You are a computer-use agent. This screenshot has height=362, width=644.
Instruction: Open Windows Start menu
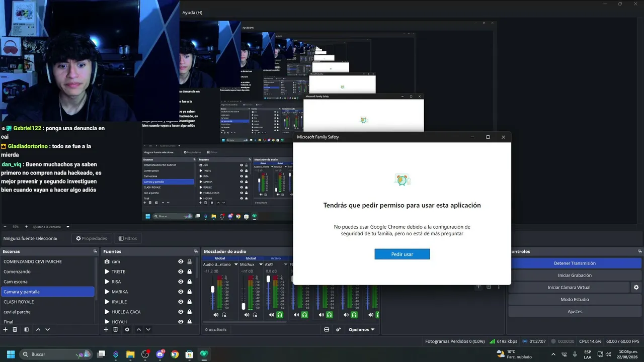(x=11, y=354)
